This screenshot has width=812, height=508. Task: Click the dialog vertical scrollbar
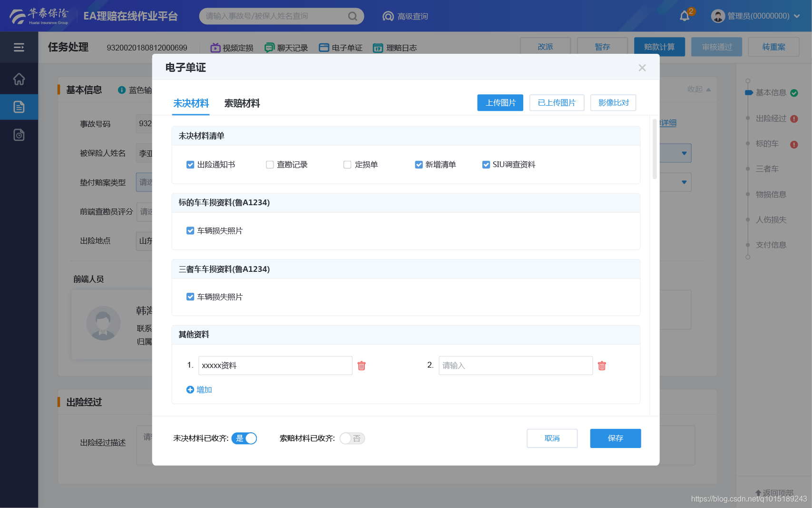655,149
